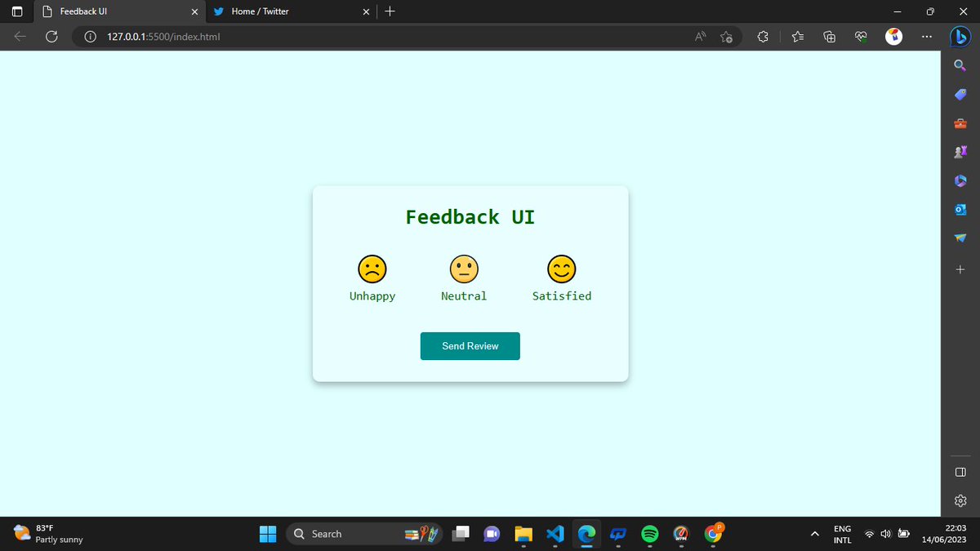The image size is (980, 551).
Task: Switch the ENG INTL input language
Action: point(843,534)
